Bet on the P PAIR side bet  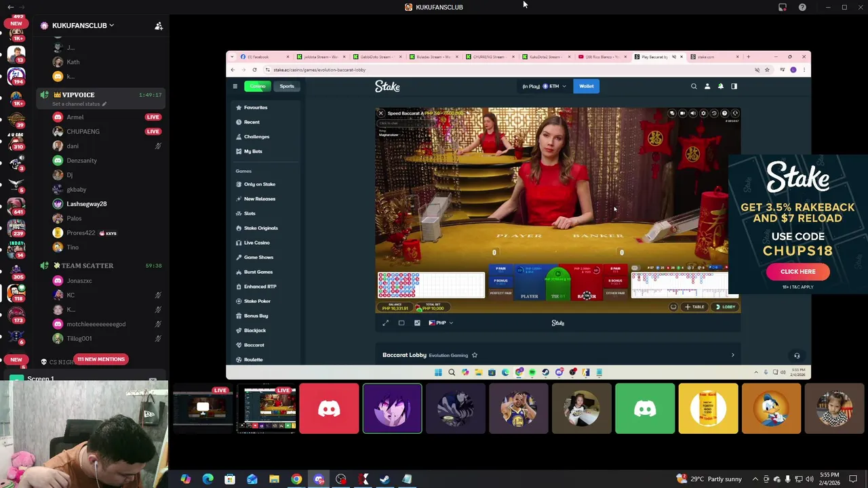(x=501, y=269)
